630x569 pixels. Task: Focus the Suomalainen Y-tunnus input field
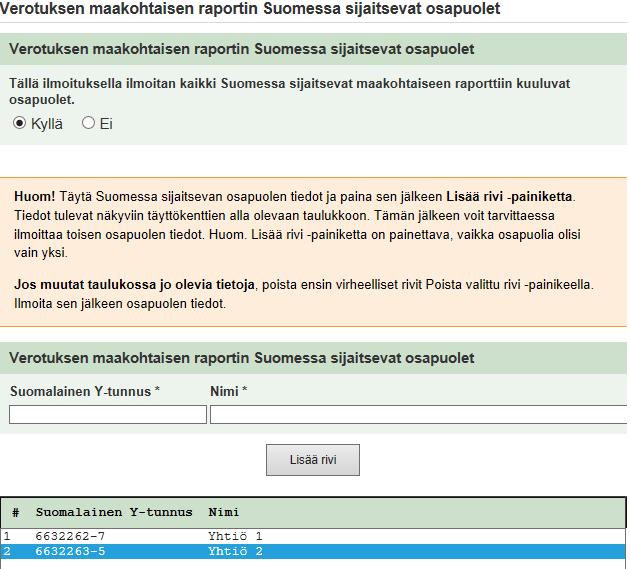tap(108, 414)
